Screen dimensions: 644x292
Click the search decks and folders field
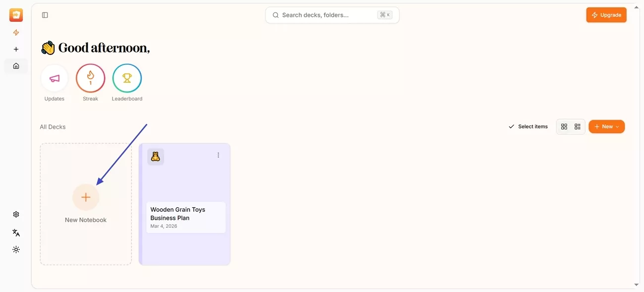[332, 15]
